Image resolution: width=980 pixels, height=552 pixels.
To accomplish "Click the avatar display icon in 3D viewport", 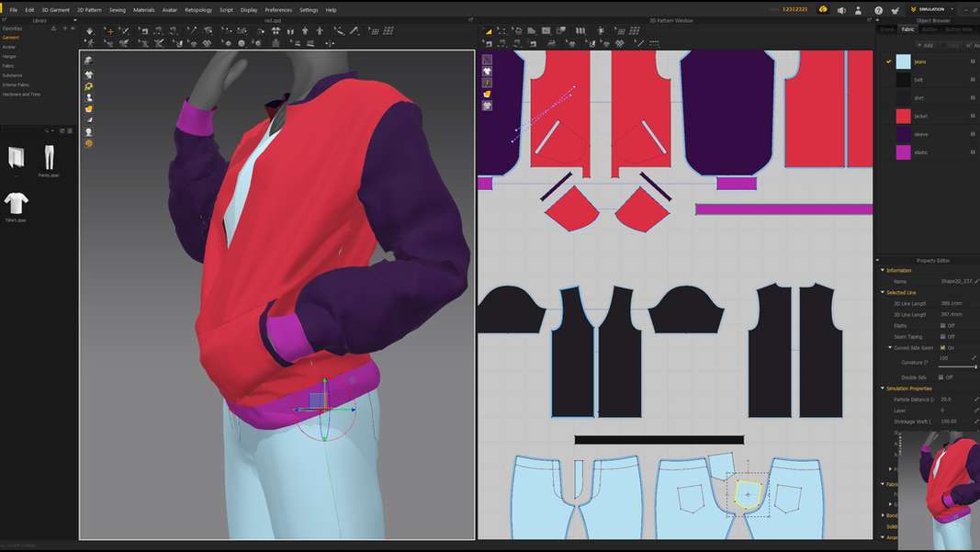I will coord(89,97).
